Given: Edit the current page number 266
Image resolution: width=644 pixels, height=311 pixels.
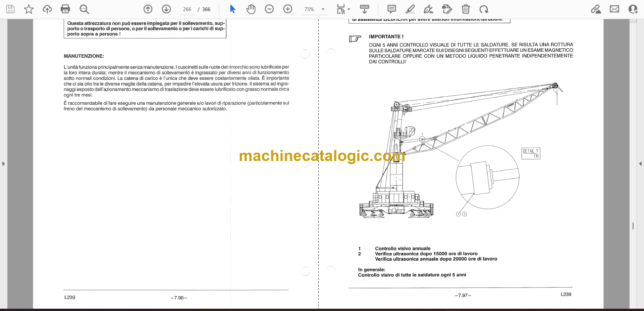Looking at the screenshot, I should pyautogui.click(x=187, y=9).
